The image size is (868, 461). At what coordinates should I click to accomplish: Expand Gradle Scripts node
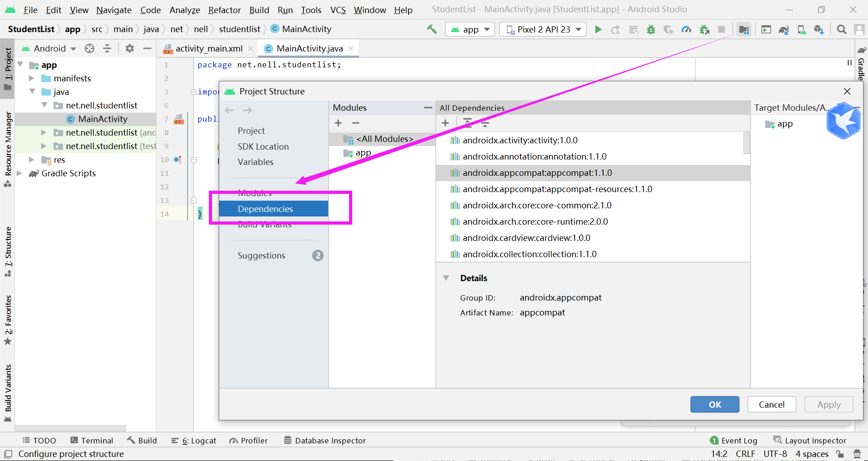(x=19, y=173)
